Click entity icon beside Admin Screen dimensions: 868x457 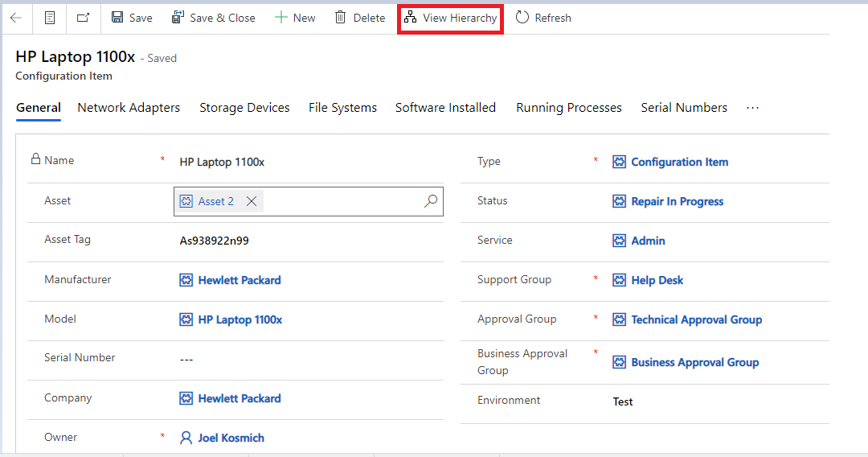point(620,241)
